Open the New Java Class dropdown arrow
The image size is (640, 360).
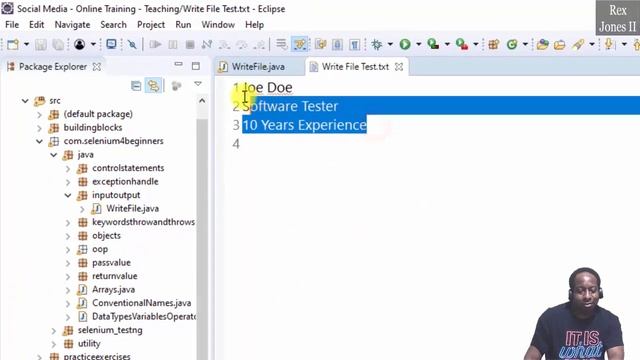pos(525,44)
